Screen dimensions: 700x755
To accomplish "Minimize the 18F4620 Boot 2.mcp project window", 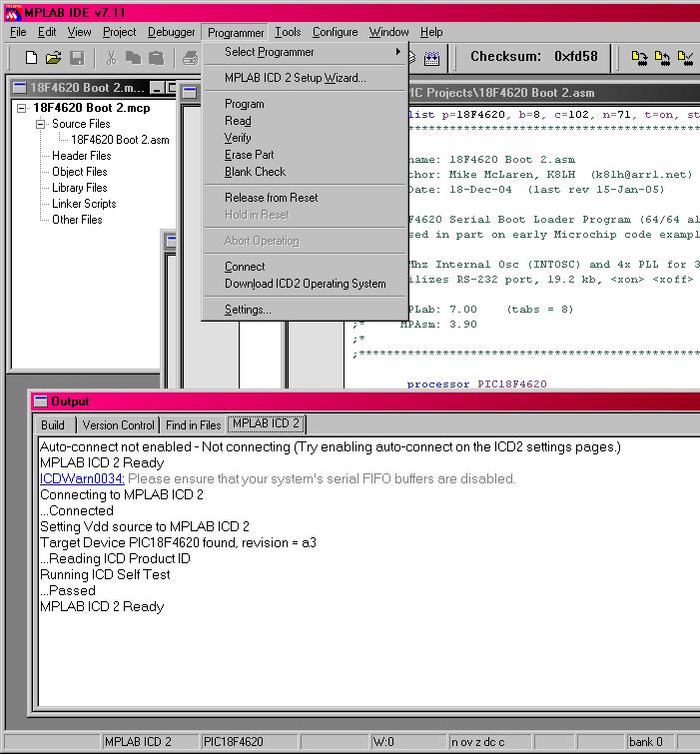I will [x=157, y=88].
